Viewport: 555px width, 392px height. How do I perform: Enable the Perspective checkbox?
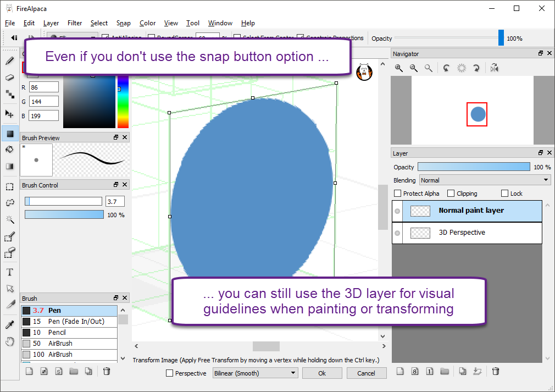click(170, 373)
